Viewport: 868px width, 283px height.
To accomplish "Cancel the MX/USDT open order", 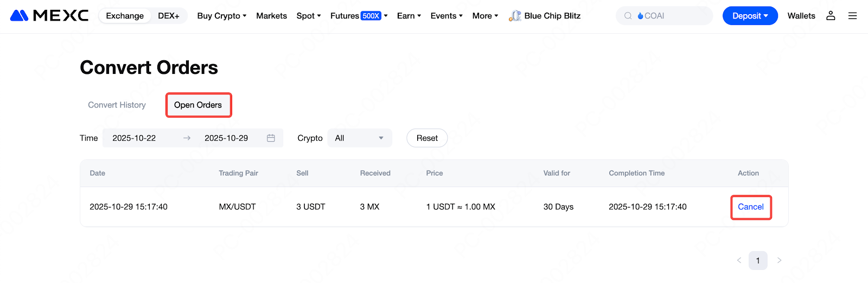I will [750, 207].
